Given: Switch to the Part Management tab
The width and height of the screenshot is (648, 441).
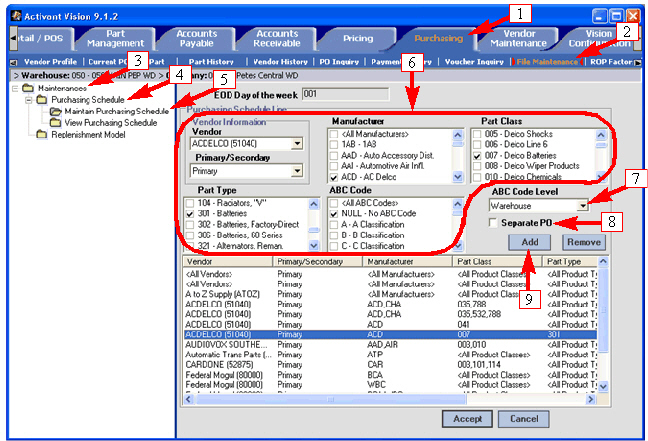Looking at the screenshot, I should (115, 38).
